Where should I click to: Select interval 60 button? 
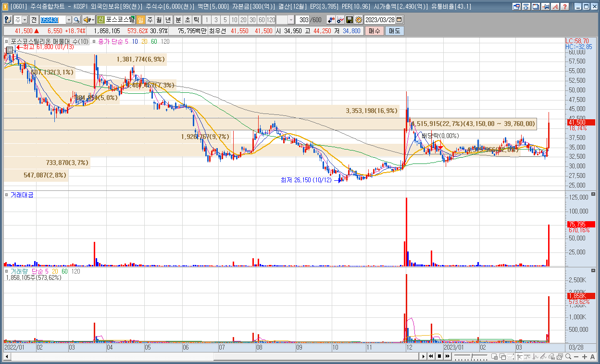click(262, 20)
